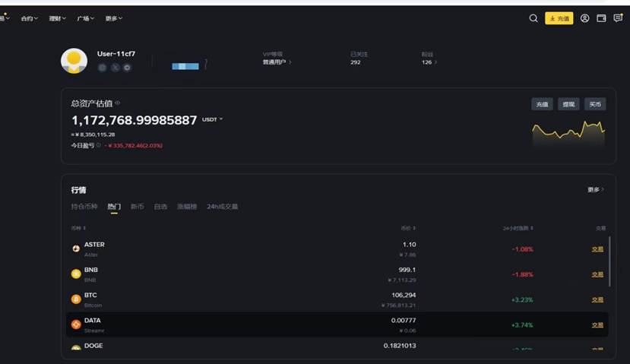Click the search magnifier icon

point(533,18)
